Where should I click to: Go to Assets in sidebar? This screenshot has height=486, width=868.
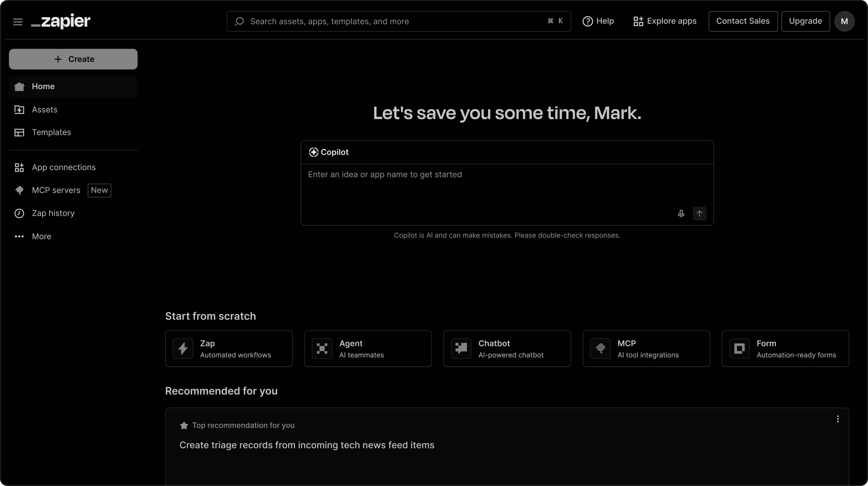[73, 109]
